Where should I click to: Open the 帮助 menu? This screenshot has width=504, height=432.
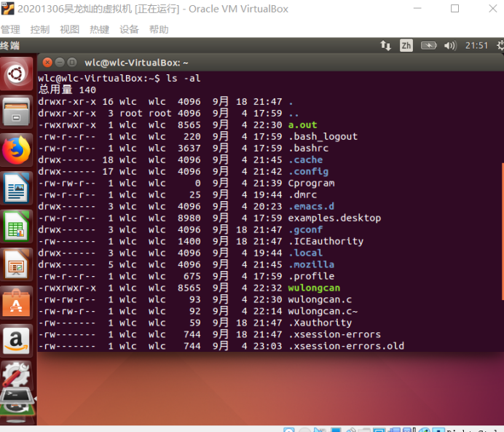pos(159,30)
